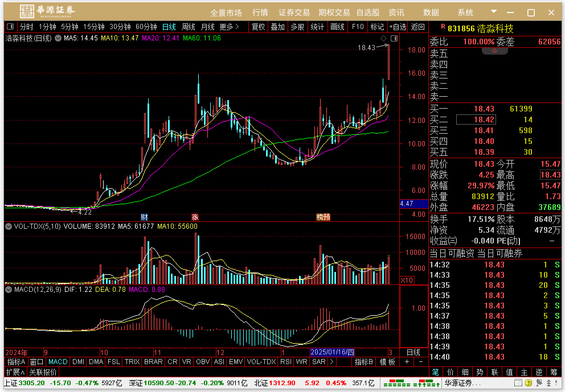Select the 周线 weekly period

(189, 27)
